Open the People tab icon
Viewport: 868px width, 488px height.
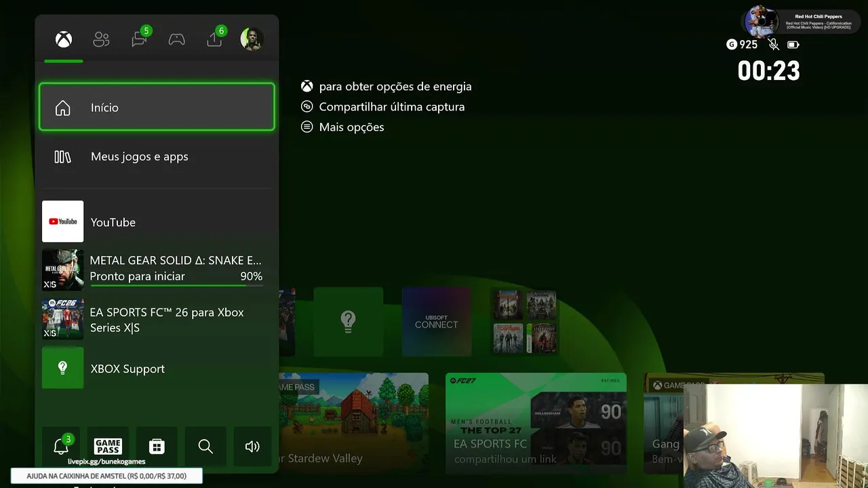click(x=101, y=39)
